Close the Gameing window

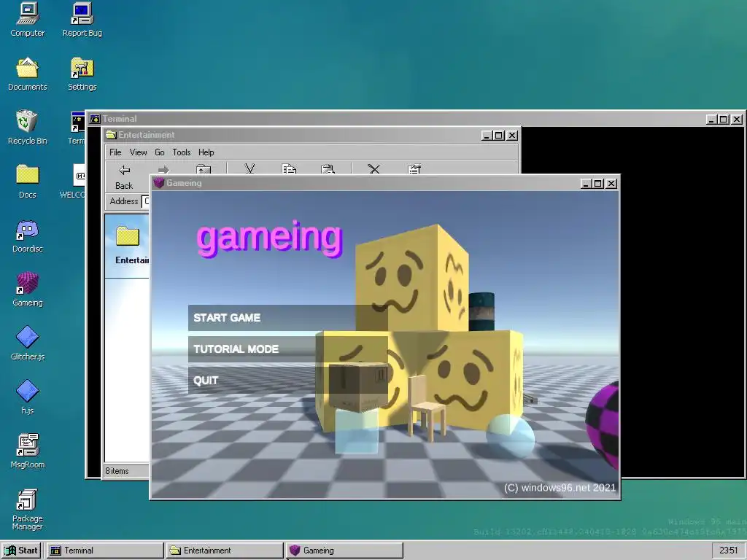(612, 183)
